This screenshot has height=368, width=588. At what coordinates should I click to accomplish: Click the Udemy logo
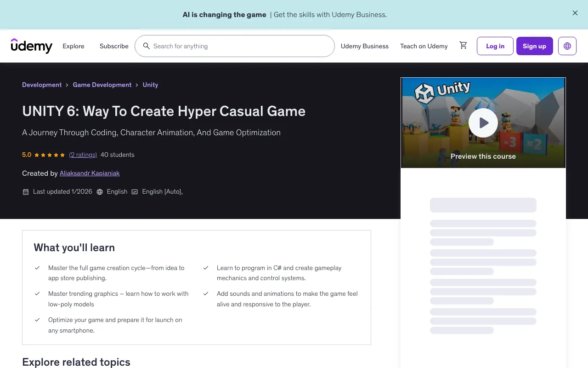pyautogui.click(x=31, y=46)
